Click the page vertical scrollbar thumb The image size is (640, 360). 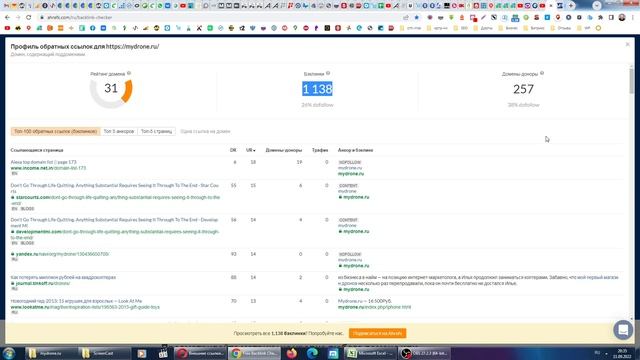(632, 81)
